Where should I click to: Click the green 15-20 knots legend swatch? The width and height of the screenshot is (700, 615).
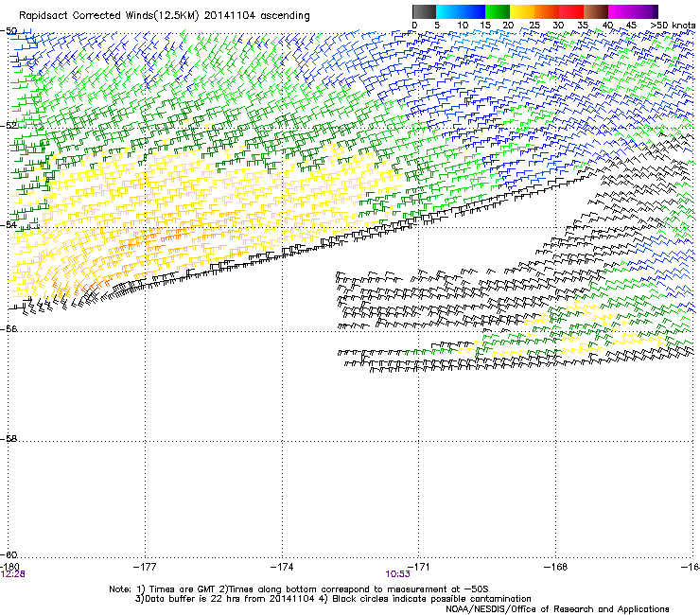(498, 11)
